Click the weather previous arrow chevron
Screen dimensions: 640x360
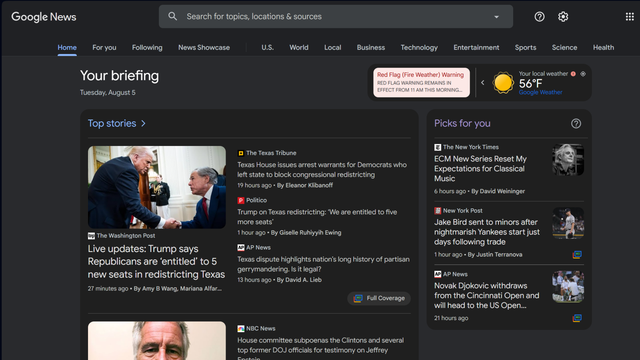click(482, 82)
